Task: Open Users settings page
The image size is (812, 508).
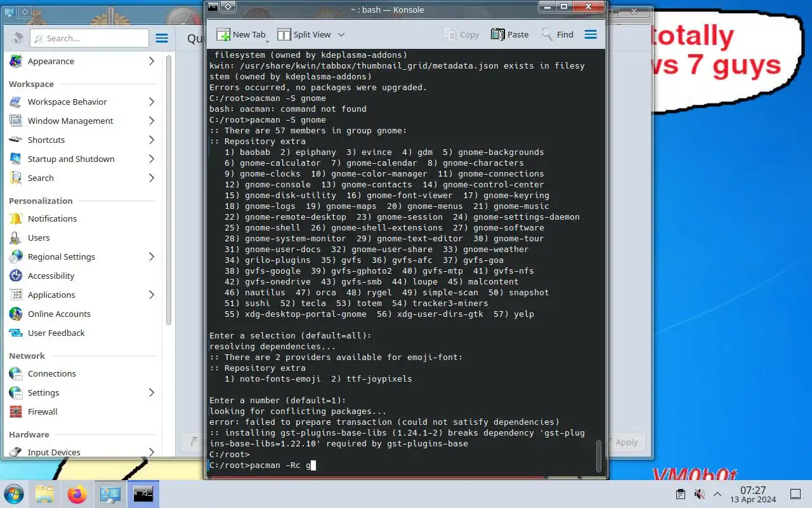Action: 82,237
